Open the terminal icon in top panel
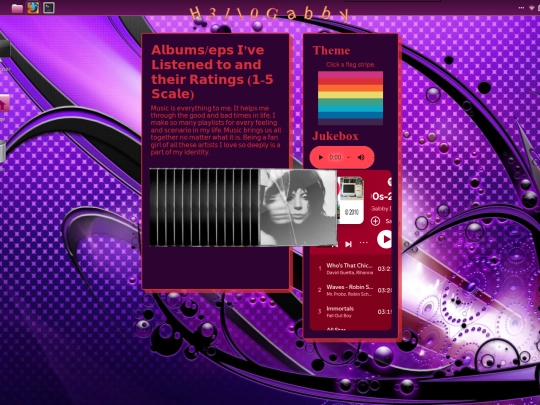 [x=49, y=8]
